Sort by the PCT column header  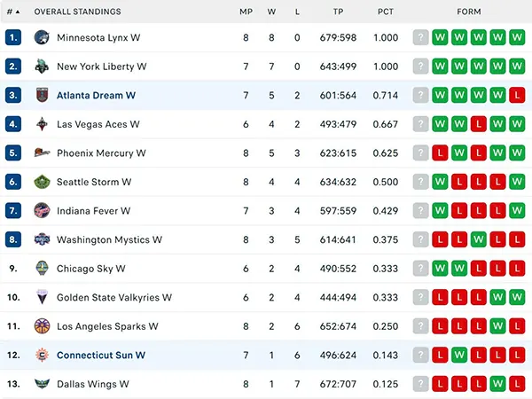pyautogui.click(x=387, y=12)
